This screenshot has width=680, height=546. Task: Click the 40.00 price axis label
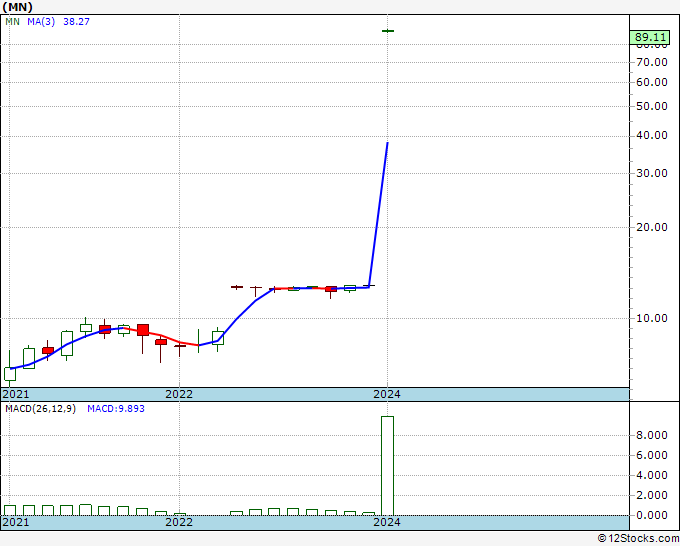click(651, 135)
